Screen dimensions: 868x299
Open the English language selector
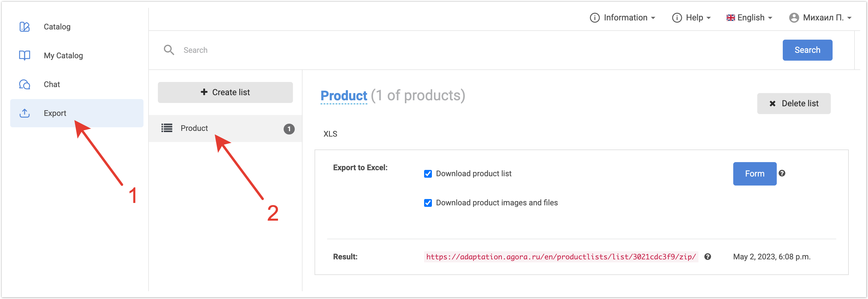(749, 17)
